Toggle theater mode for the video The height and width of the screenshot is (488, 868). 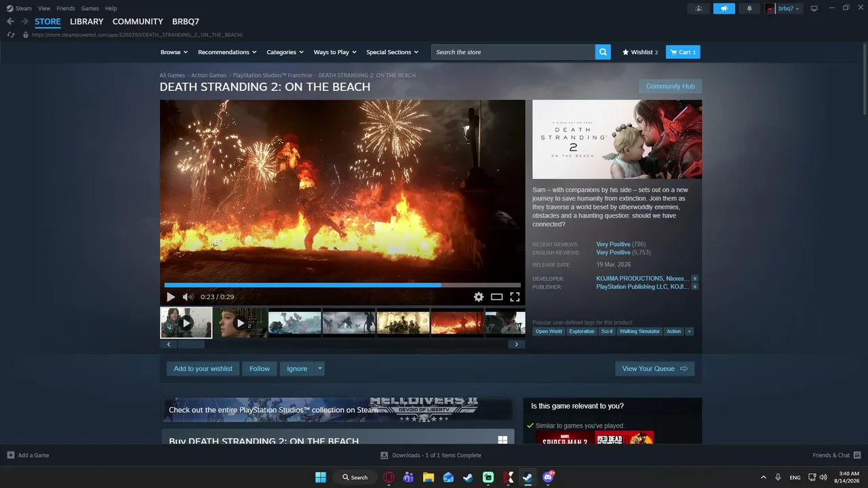pos(497,297)
